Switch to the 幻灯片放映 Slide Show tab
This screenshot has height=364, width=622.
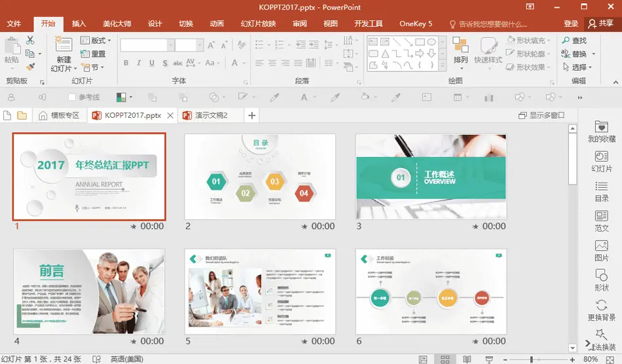[x=258, y=24]
